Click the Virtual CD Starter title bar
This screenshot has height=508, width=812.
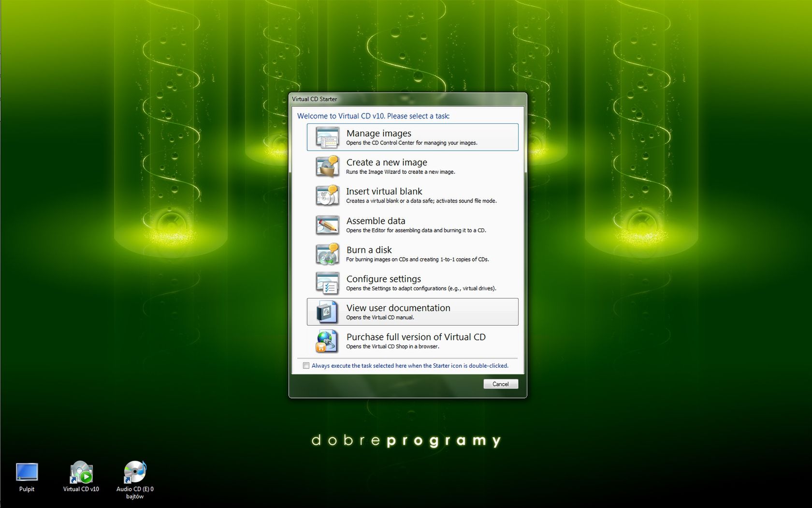point(407,99)
